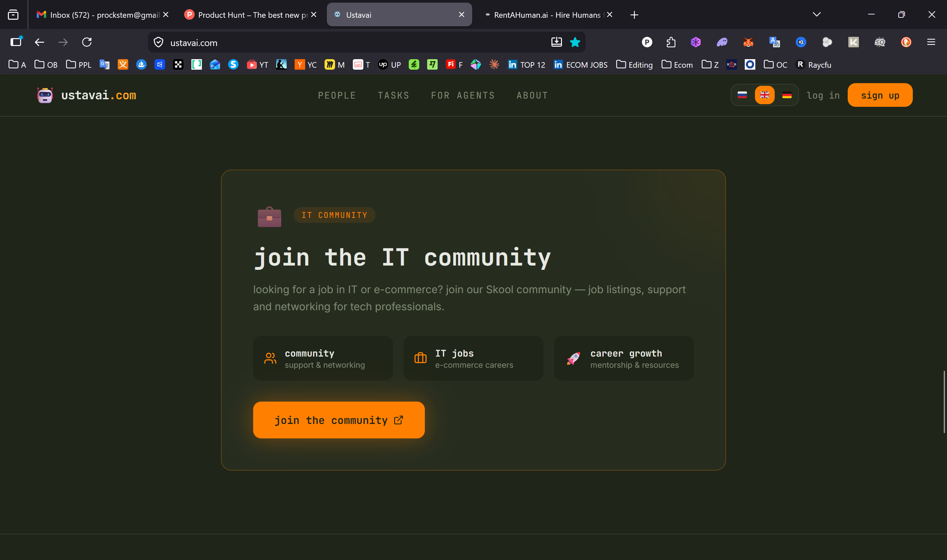Click the join the community button
Screen dimensions: 947x560
coord(339,420)
